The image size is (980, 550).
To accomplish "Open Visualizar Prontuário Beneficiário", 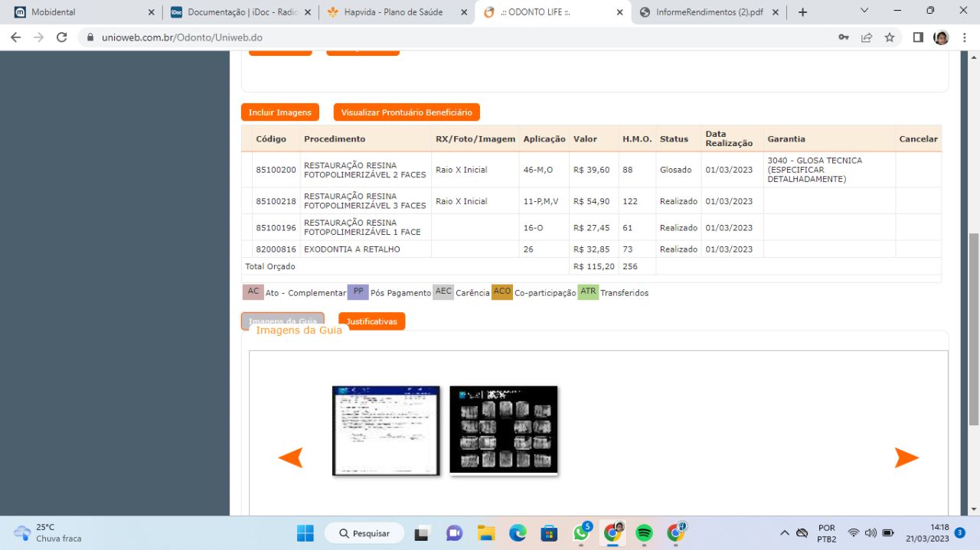I will click(407, 112).
